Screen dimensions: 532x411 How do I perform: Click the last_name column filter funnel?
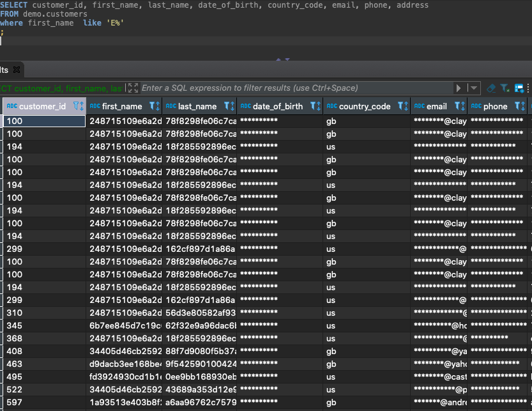pos(227,106)
